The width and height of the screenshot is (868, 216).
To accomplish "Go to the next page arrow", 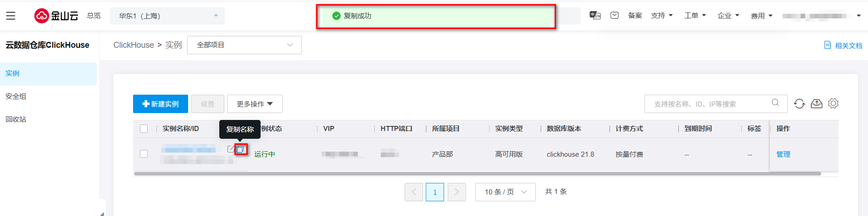I will pyautogui.click(x=457, y=192).
